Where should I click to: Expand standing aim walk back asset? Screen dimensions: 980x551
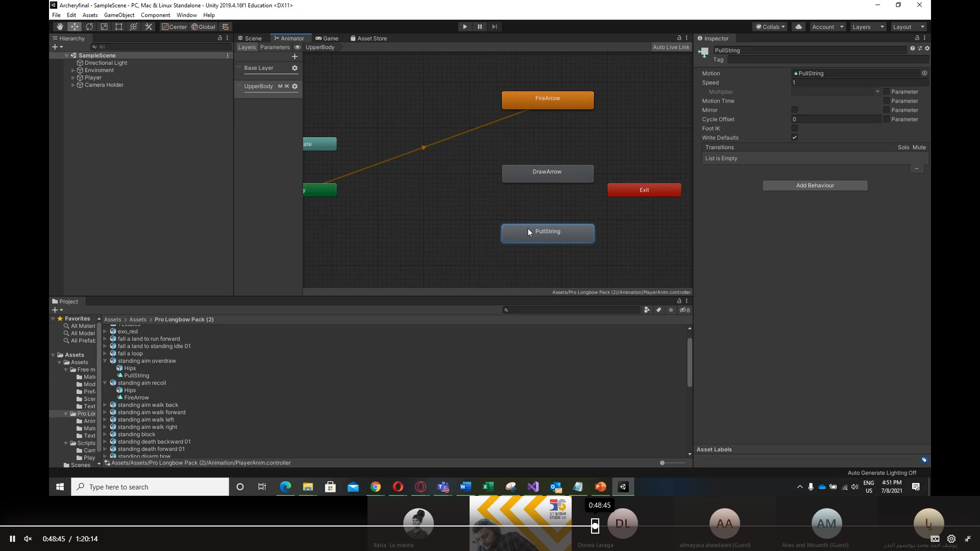[105, 405]
